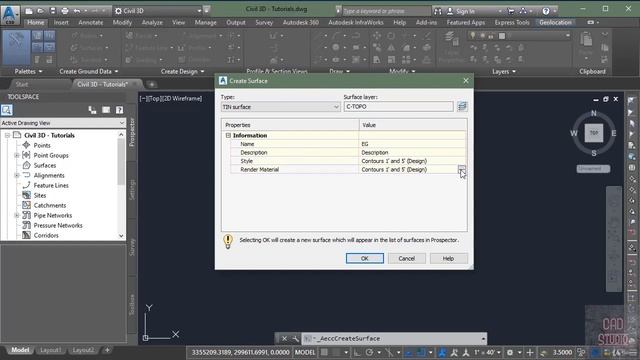Select Corridors in the Prospector tree
The width and height of the screenshot is (640, 360).
[x=46, y=236]
